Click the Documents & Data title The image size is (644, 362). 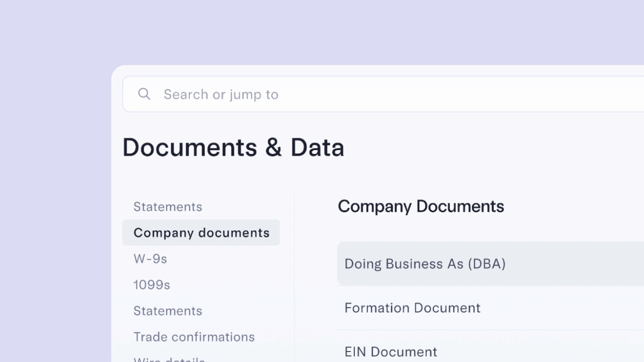pos(233,147)
